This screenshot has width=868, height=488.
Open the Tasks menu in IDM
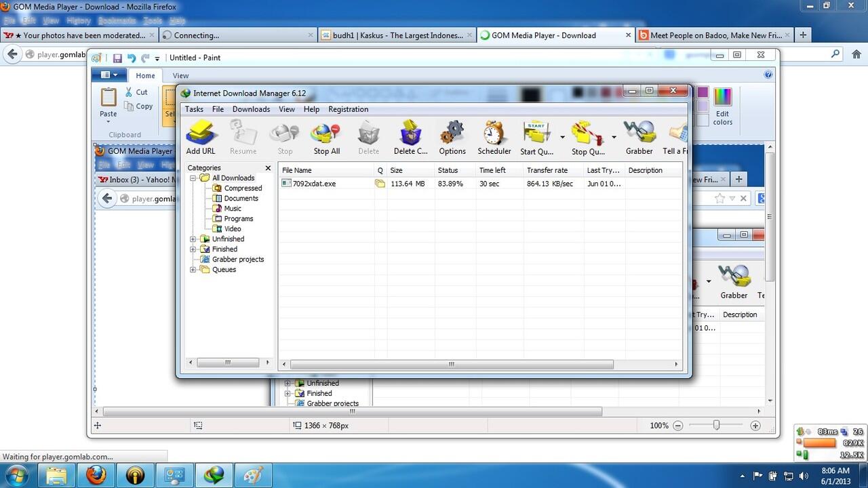click(194, 109)
